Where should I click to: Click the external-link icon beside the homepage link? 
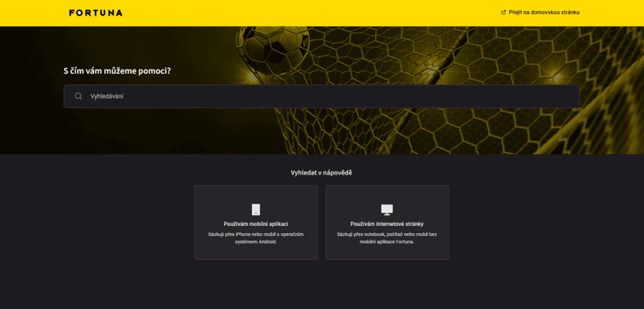coord(503,12)
